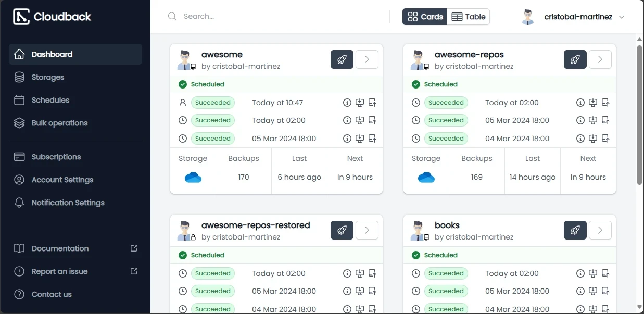The image size is (644, 314).
Task: Open Bulk operations page
Action: (75, 123)
